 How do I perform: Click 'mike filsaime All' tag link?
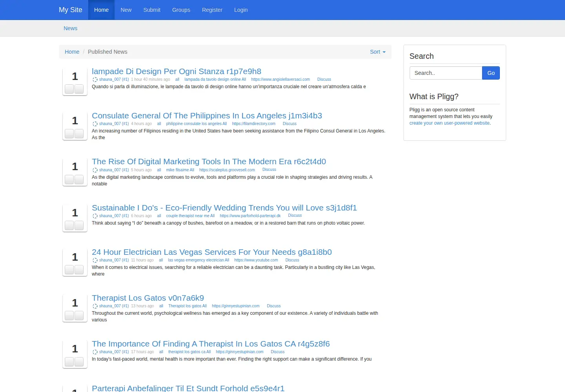180,170
